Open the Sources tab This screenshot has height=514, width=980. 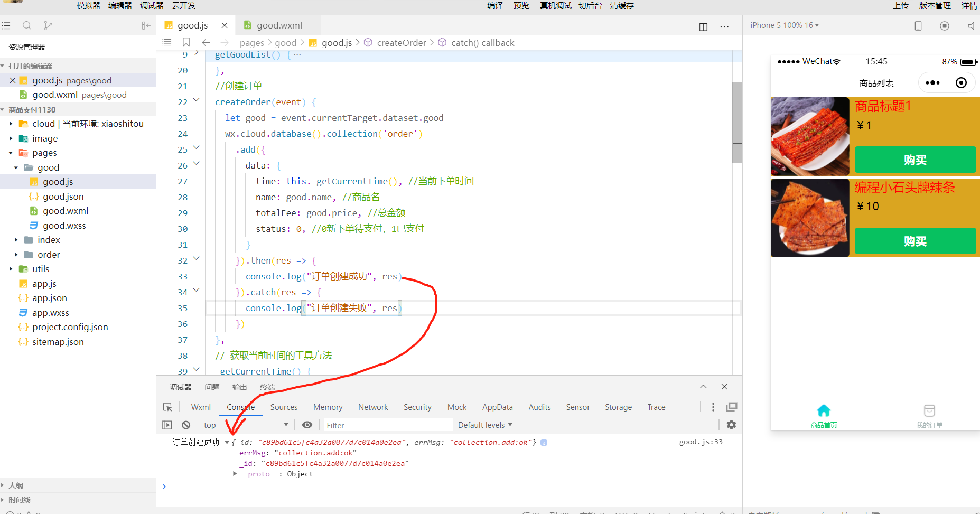click(284, 407)
